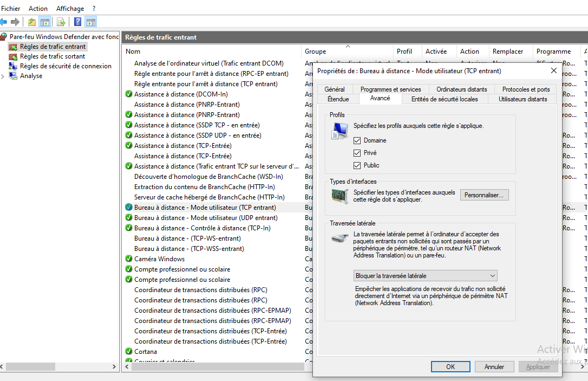Open the Affichage menu
Image resolution: width=588 pixels, height=381 pixels.
70,8
